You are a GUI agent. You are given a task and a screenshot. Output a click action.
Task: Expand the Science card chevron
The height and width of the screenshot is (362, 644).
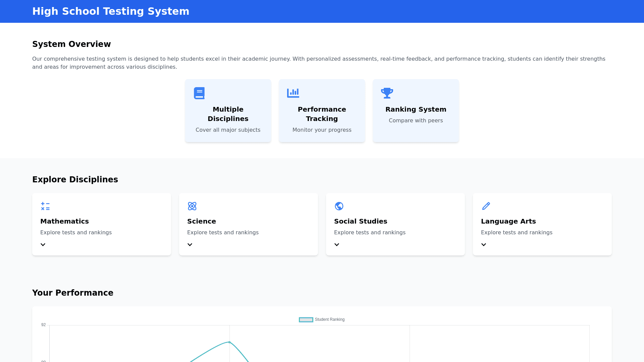click(190, 245)
